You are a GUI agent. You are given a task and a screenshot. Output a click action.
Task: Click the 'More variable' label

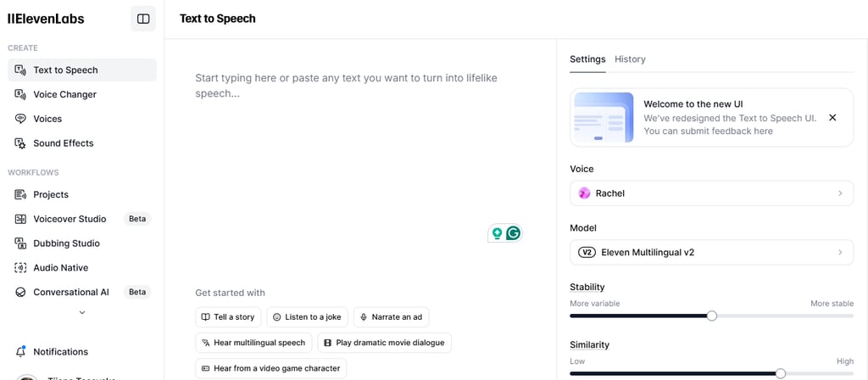(594, 304)
